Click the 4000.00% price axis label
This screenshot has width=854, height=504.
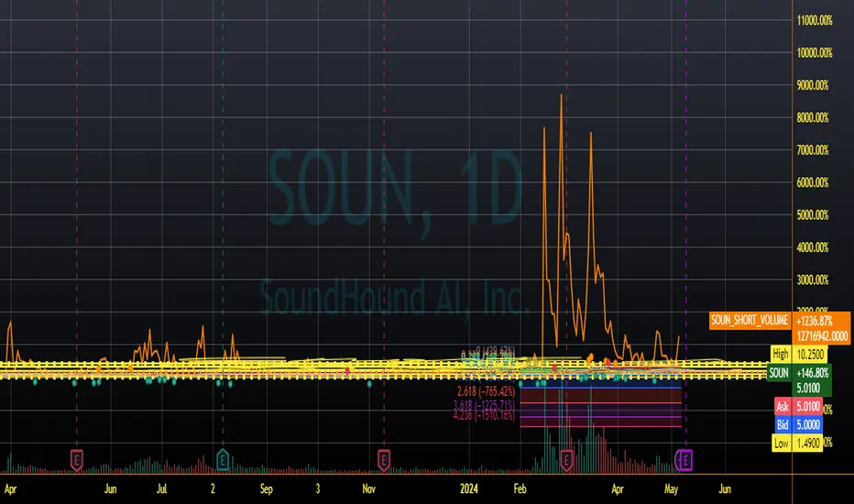point(813,247)
